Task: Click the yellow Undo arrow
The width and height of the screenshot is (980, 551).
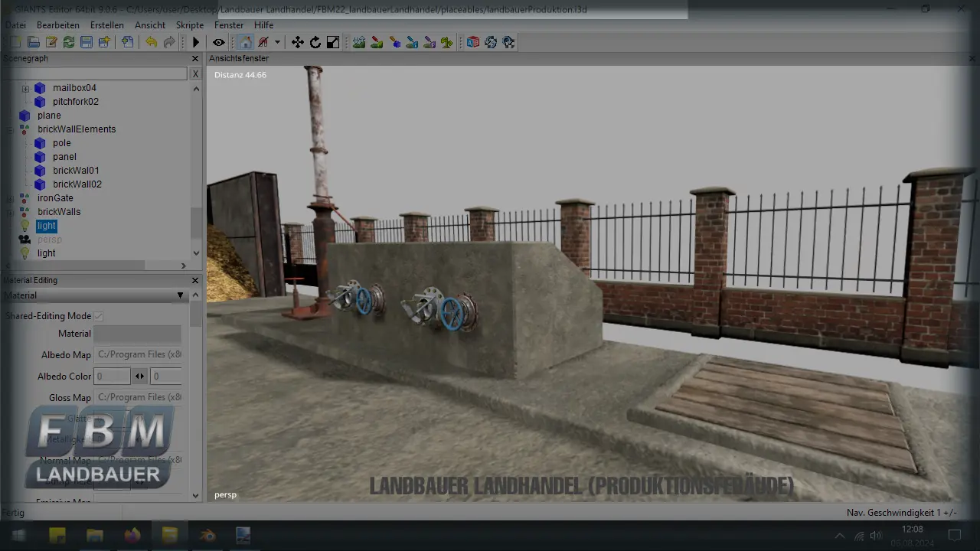Action: [152, 42]
